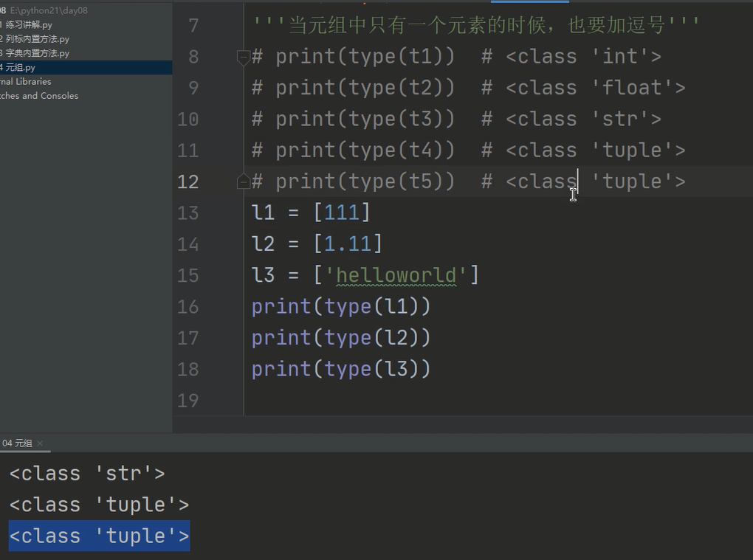Click line number 19 in gutter
Image resolution: width=753 pixels, height=560 pixels.
[x=188, y=400]
